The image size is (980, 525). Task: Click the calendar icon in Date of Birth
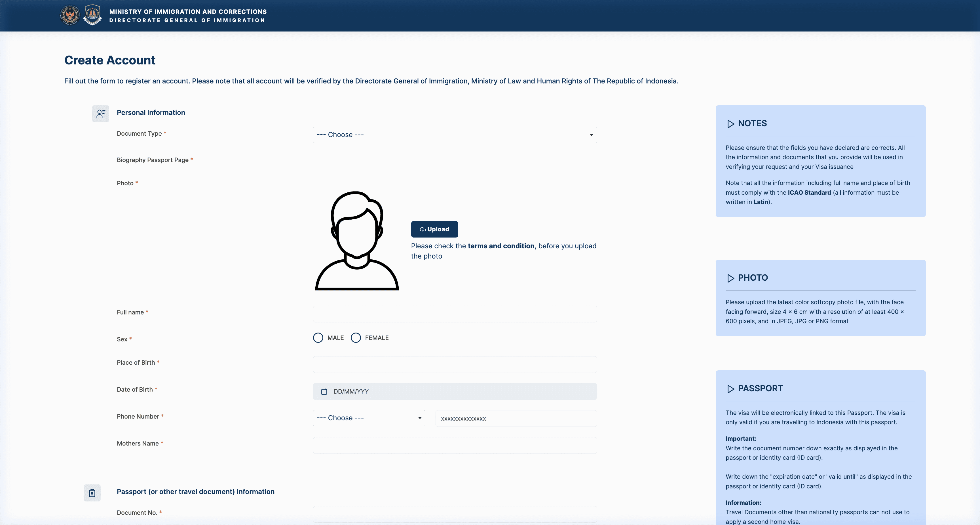point(324,391)
